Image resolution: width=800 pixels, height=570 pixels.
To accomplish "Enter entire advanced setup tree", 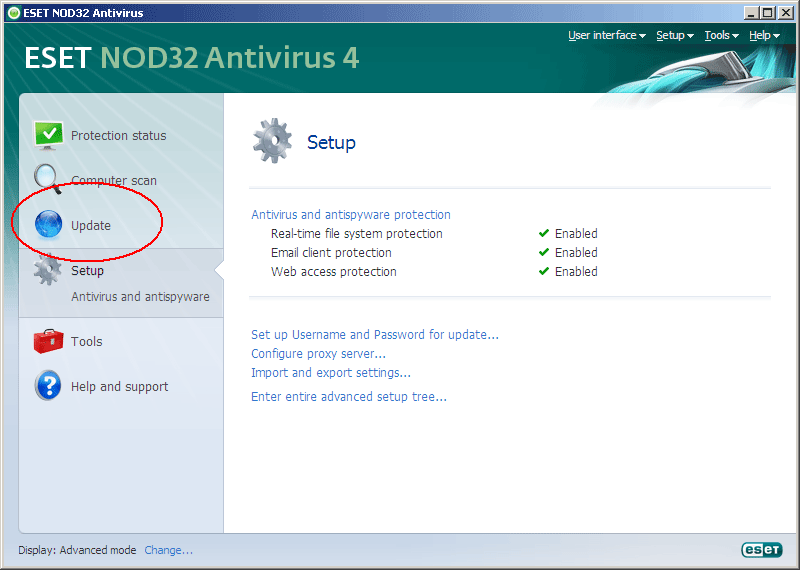I will point(349,396).
